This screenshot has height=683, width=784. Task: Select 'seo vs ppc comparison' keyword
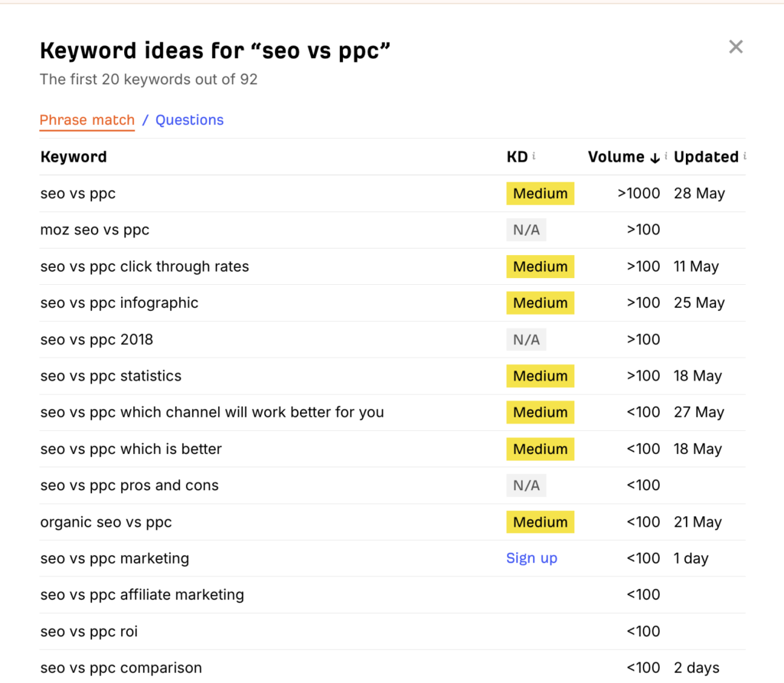point(121,668)
